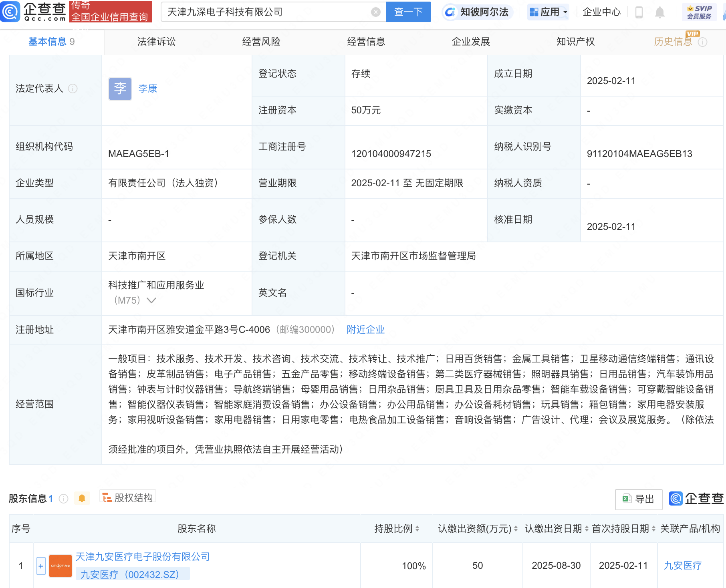The image size is (726, 588).
Task: Open related product 九安医疗 link
Action: 683,566
